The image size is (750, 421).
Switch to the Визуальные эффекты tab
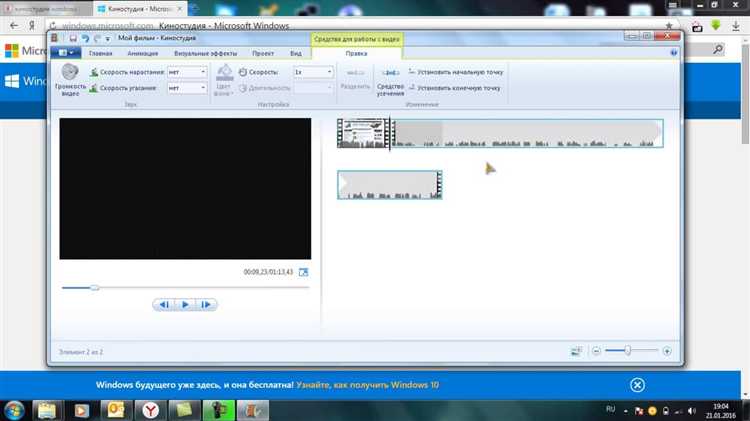[x=206, y=53]
